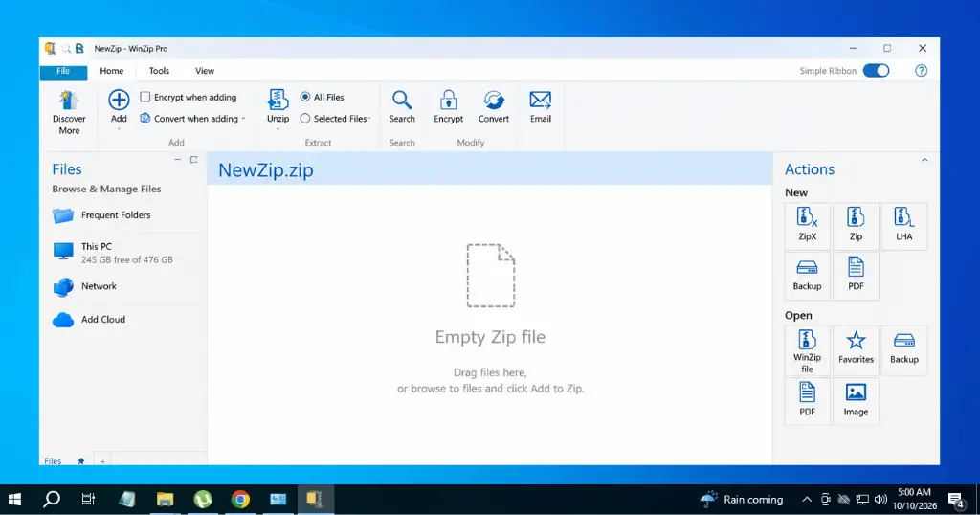The width and height of the screenshot is (980, 515).
Task: Click the Encrypt padlock icon
Action: pyautogui.click(x=448, y=100)
